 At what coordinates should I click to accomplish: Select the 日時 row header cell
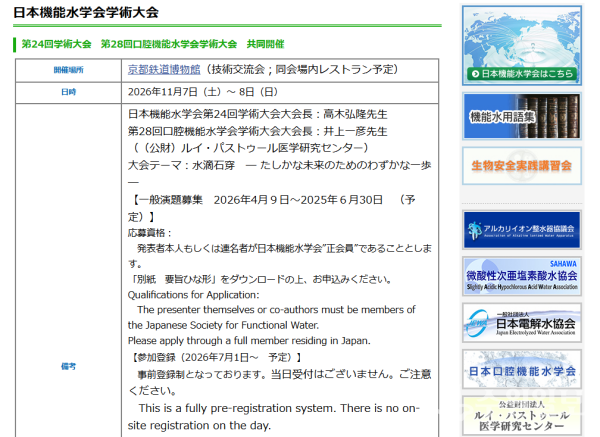coord(68,92)
